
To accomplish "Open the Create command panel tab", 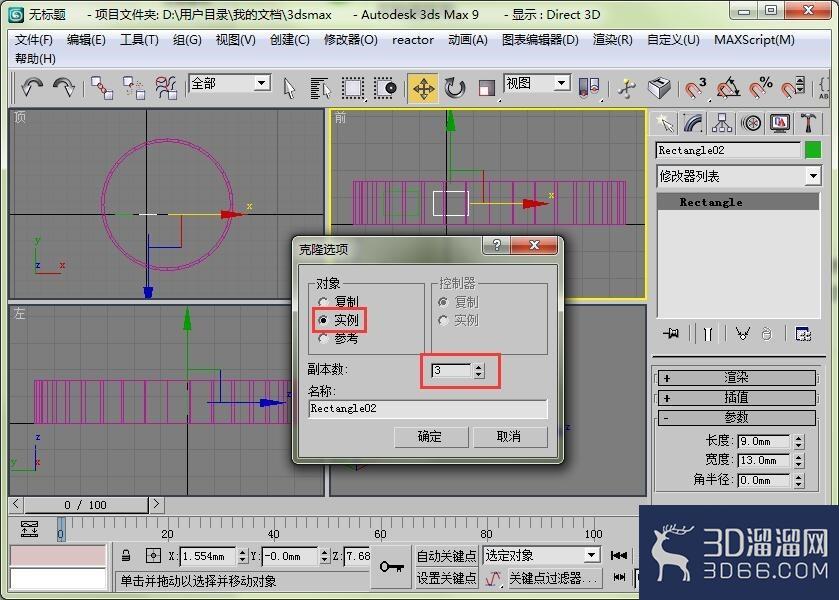I will pos(665,124).
